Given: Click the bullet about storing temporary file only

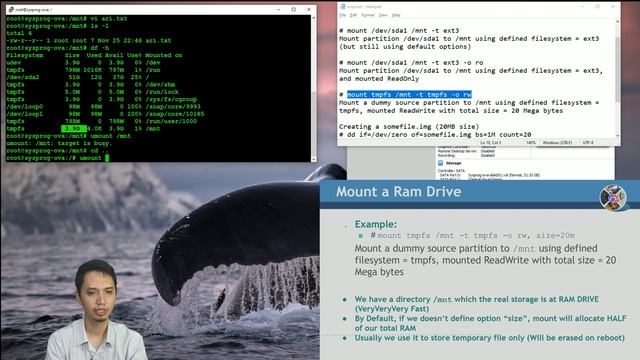Looking at the screenshot, I should (x=489, y=338).
